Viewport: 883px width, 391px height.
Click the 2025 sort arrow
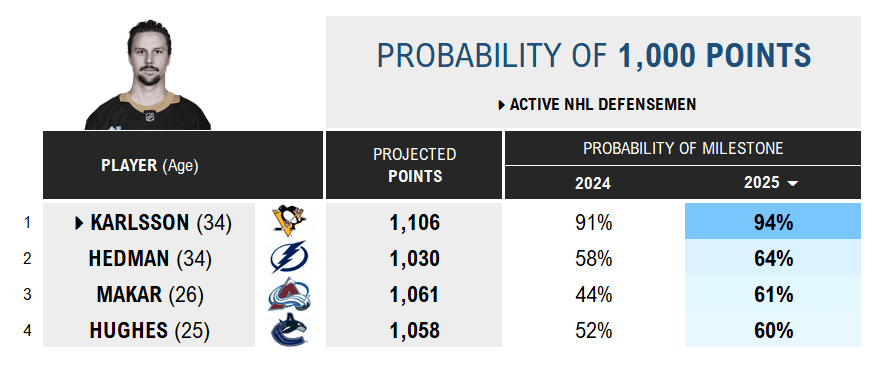point(793,184)
